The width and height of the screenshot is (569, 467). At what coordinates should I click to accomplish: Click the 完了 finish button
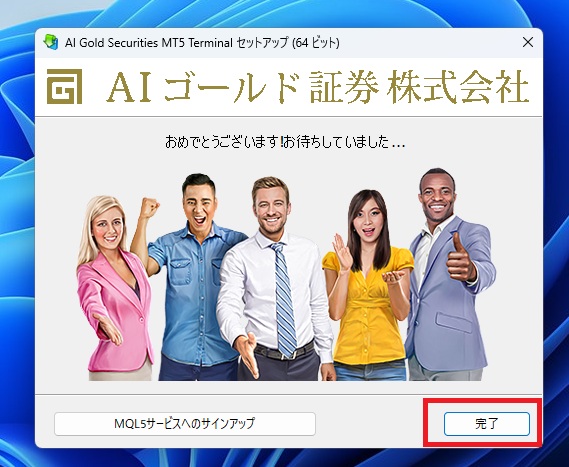487,423
